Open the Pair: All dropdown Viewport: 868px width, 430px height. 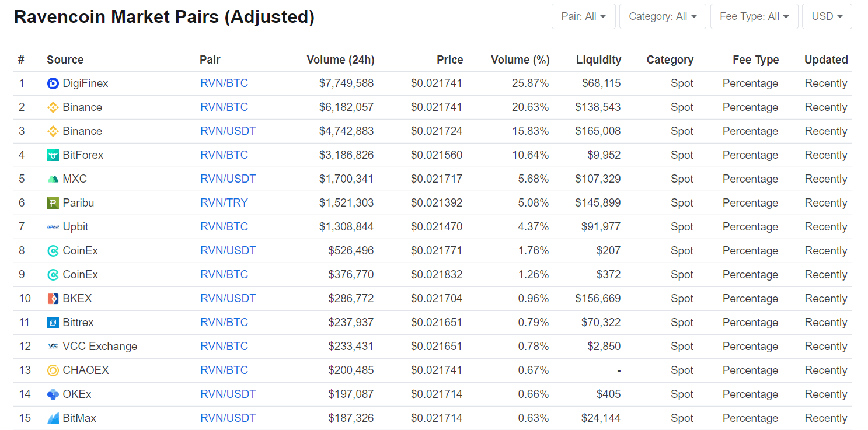point(583,16)
